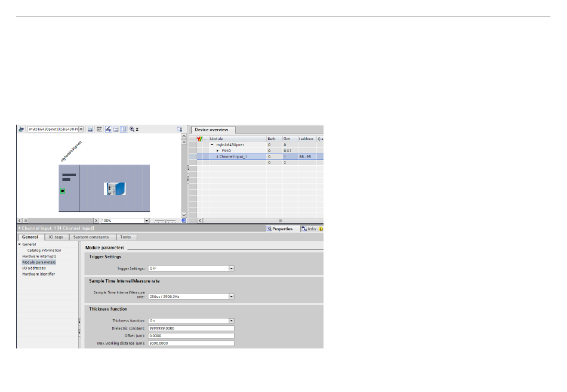Viewport: 567px width, 392px height.
Task: Collapse the mykb6430pnet tree row
Action: (x=212, y=144)
